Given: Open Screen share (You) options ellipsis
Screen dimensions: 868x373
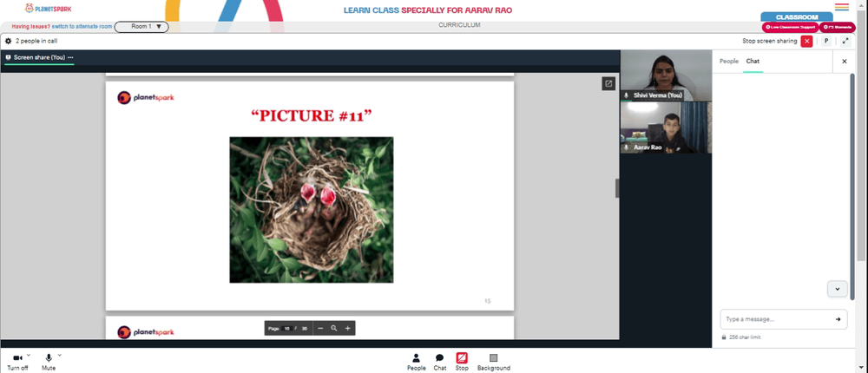Looking at the screenshot, I should [x=70, y=57].
